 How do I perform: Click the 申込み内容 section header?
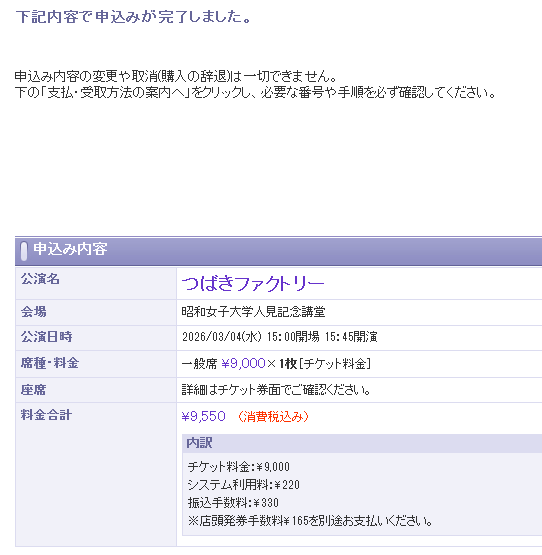(278, 251)
